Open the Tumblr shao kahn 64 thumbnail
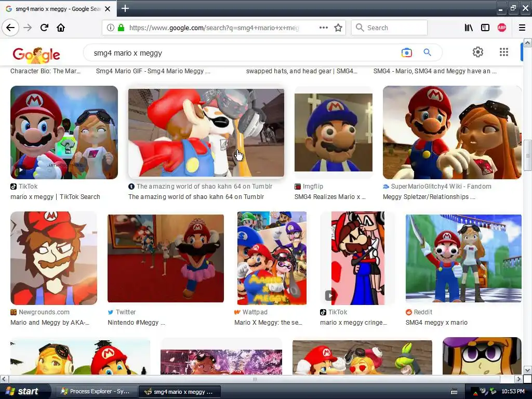Image resolution: width=532 pixels, height=399 pixels. point(206,132)
